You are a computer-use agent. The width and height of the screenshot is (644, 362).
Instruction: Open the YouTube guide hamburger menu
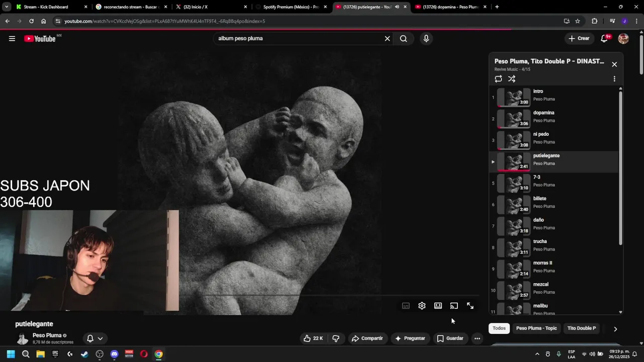click(x=12, y=39)
